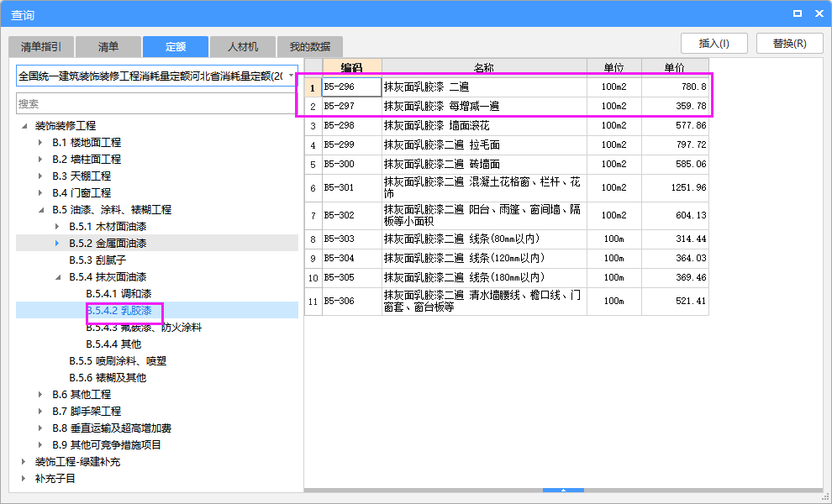The width and height of the screenshot is (832, 504).
Task: Expand B.4 门窗工程 node
Action: tap(40, 193)
